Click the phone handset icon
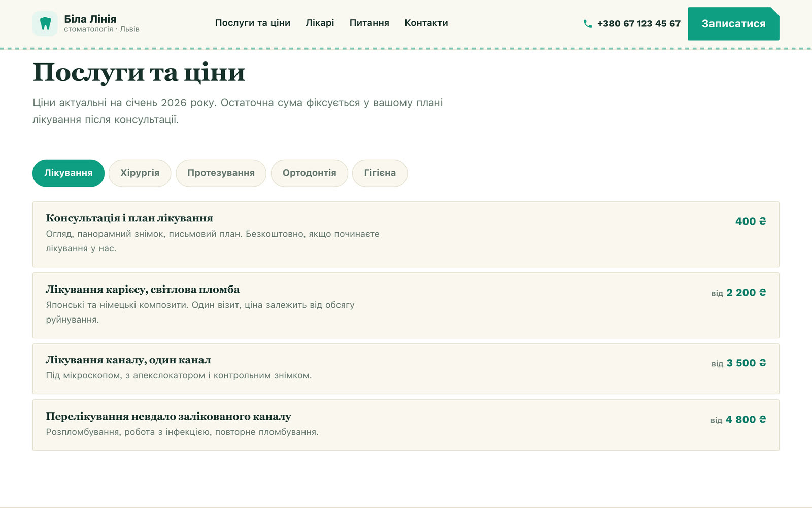812x508 pixels. pos(588,23)
